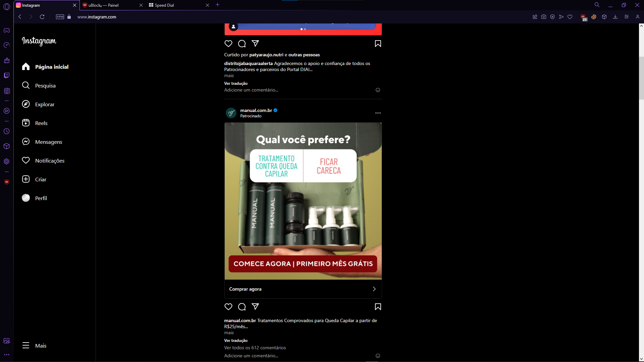Screen dimensions: 644x362
Task: Open the browser Downloads panel
Action: [615, 17]
